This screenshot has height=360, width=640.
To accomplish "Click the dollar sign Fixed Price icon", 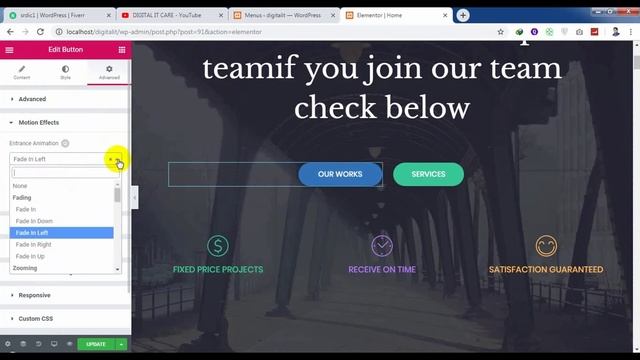I will coord(218,246).
